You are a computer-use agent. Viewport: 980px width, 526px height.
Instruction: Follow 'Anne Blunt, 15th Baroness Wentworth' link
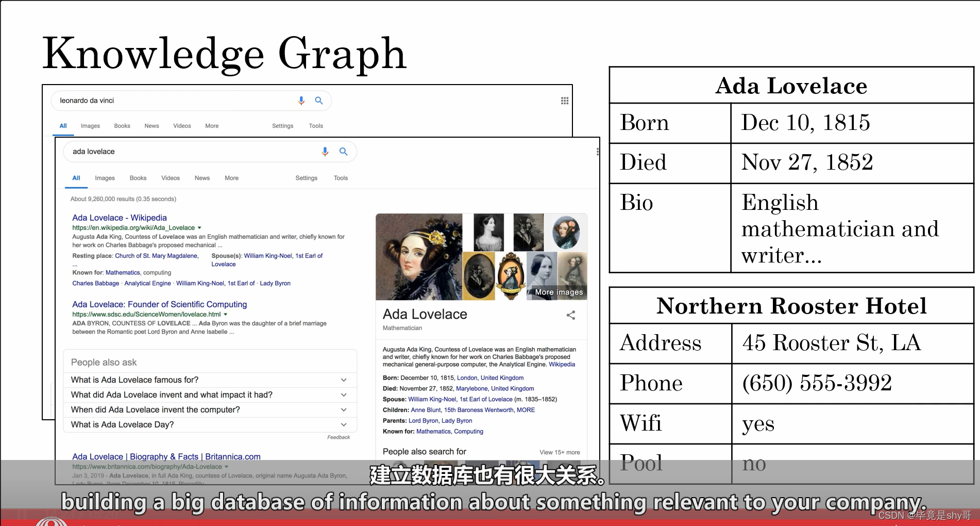point(462,410)
